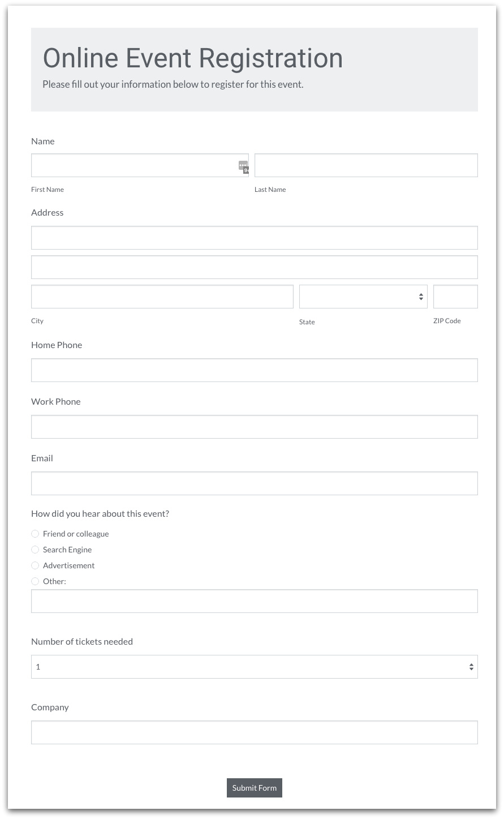Focus the first Address line field
Image resolution: width=504 pixels, height=819 pixels.
(255, 238)
